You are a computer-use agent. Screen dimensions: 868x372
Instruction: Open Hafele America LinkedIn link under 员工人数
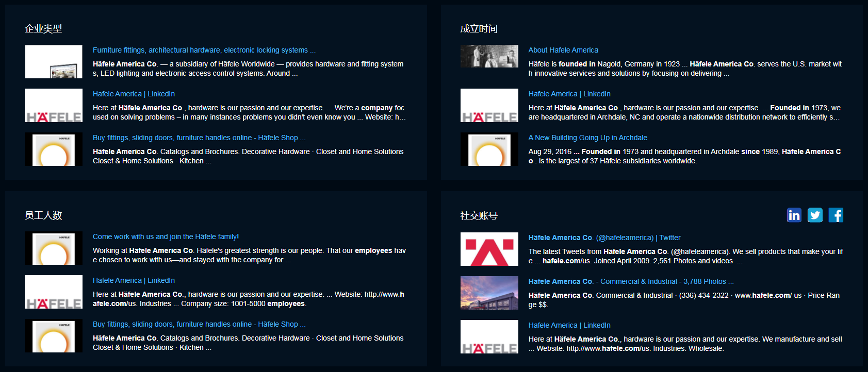point(134,280)
